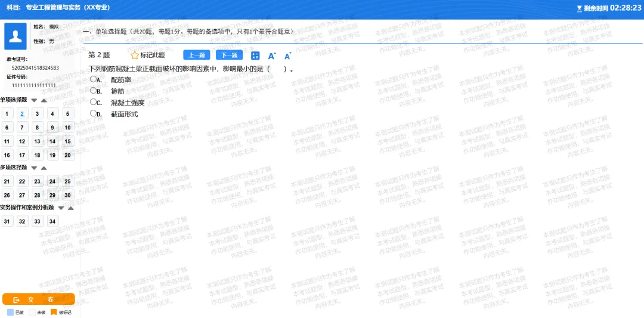Jump to question 7

pos(22,128)
